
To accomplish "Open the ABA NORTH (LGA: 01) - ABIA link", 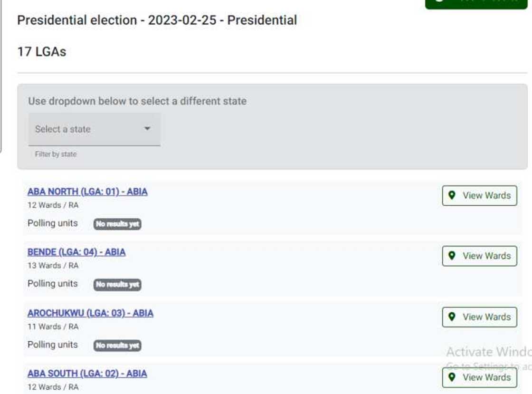I will pyautogui.click(x=87, y=192).
